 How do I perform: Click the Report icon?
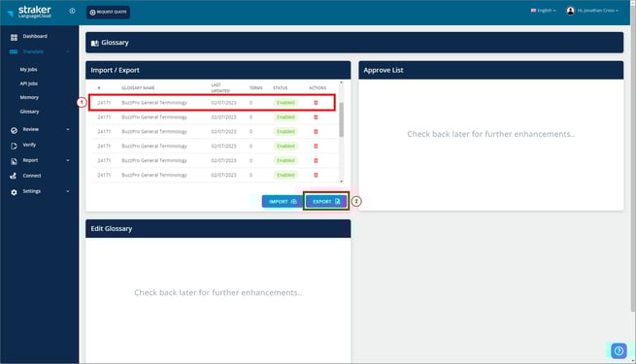point(14,161)
